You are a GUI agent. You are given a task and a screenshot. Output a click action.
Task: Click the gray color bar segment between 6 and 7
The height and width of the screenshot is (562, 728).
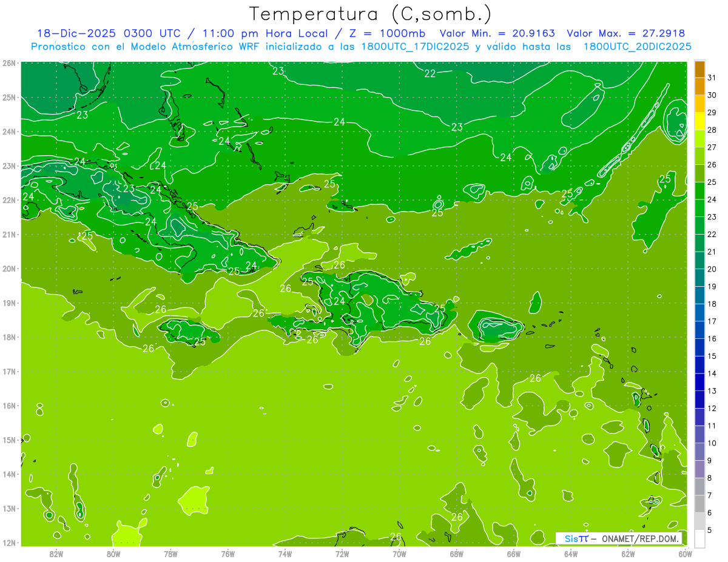699,504
